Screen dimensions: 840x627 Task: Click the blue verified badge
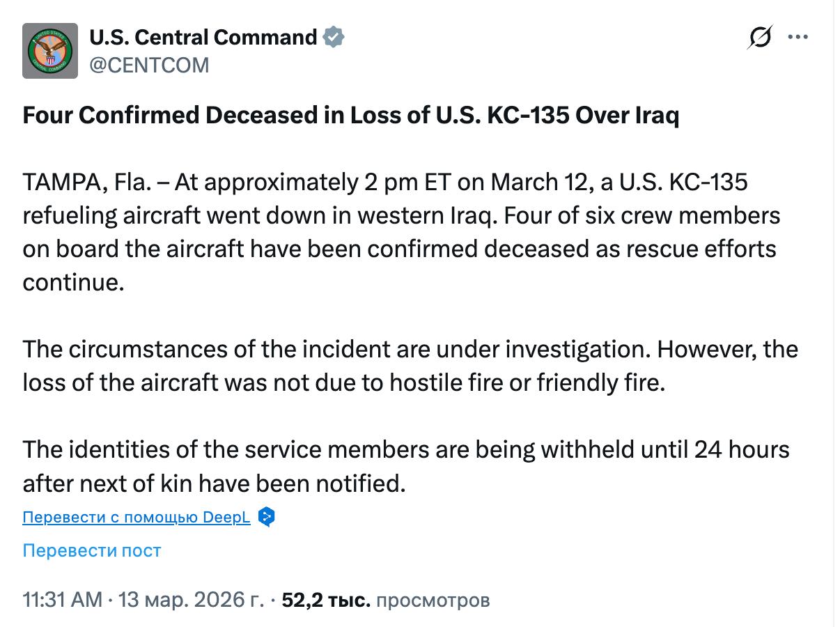coord(334,37)
